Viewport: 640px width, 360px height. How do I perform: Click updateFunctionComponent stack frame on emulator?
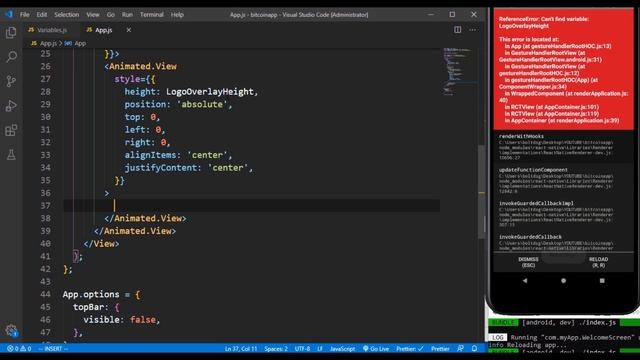point(556,180)
